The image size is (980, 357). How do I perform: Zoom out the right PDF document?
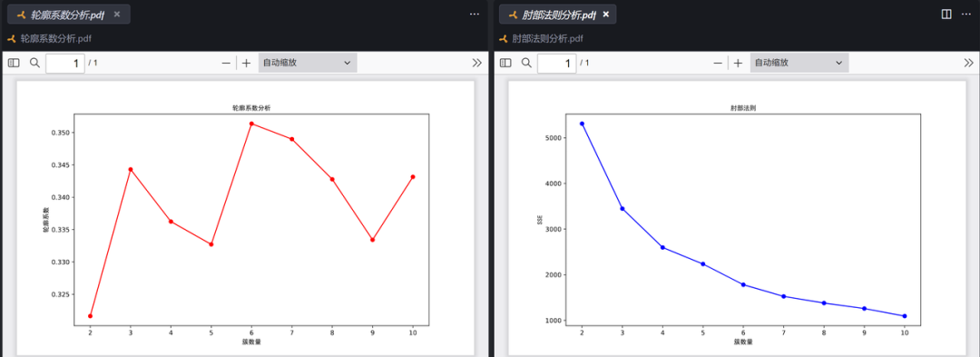coord(718,63)
